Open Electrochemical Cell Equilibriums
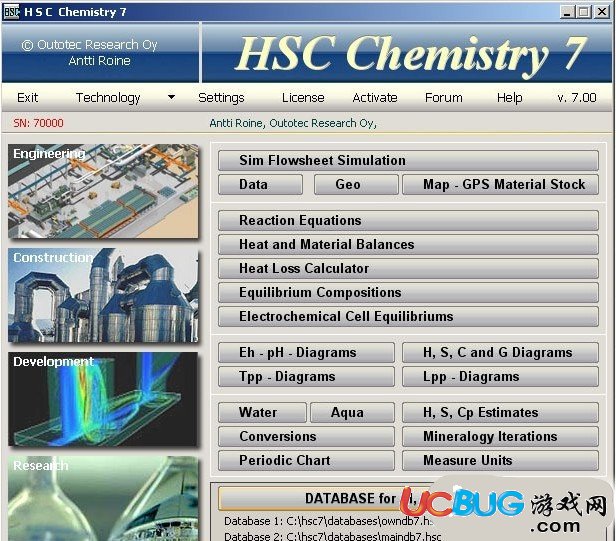Screen dimensions: 616x541 click(408, 317)
